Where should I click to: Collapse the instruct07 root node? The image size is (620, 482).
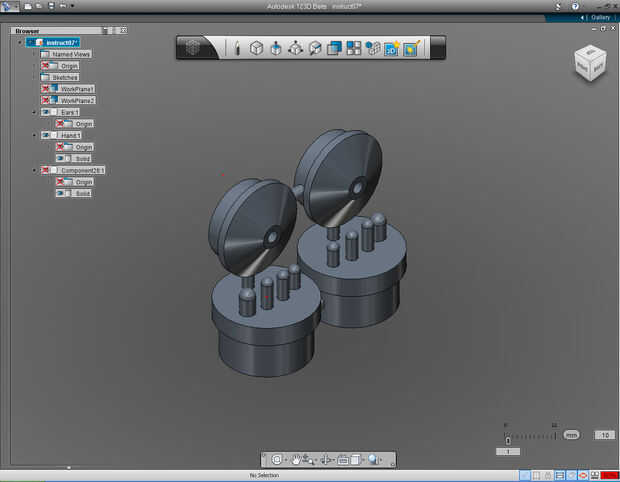19,42
